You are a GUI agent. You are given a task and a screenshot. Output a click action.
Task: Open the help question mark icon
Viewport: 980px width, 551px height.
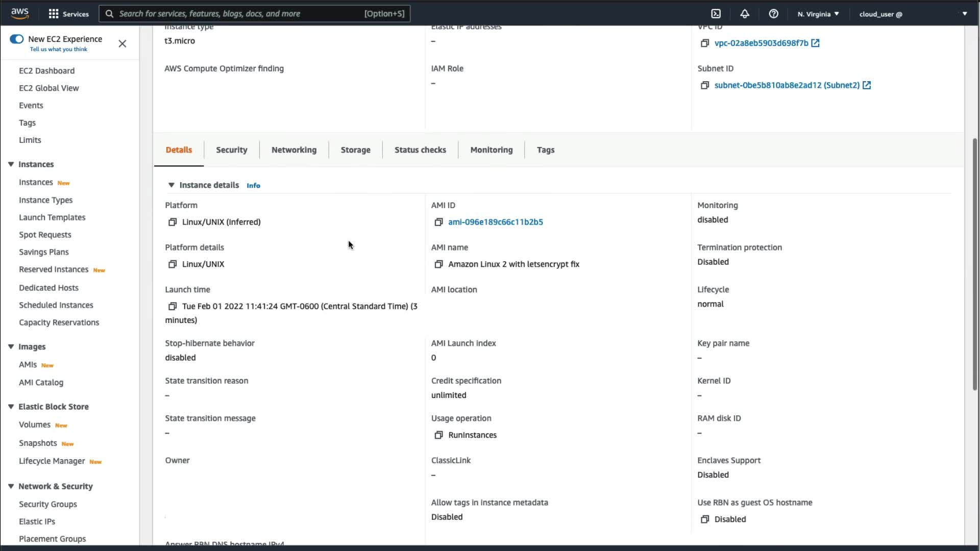773,14
